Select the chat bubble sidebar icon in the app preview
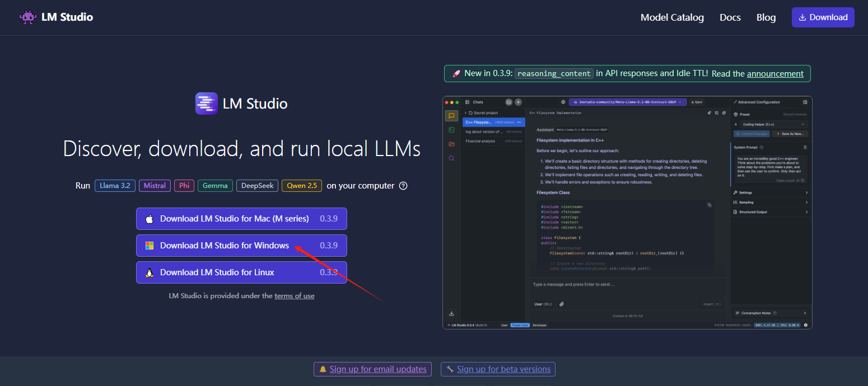This screenshot has height=386, width=868. tap(451, 116)
